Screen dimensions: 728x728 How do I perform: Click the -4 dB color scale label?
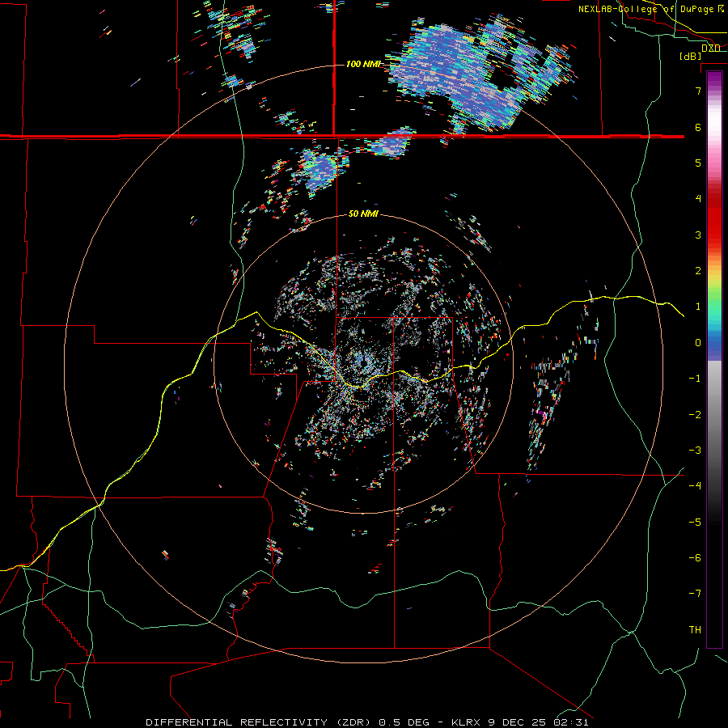click(x=695, y=486)
